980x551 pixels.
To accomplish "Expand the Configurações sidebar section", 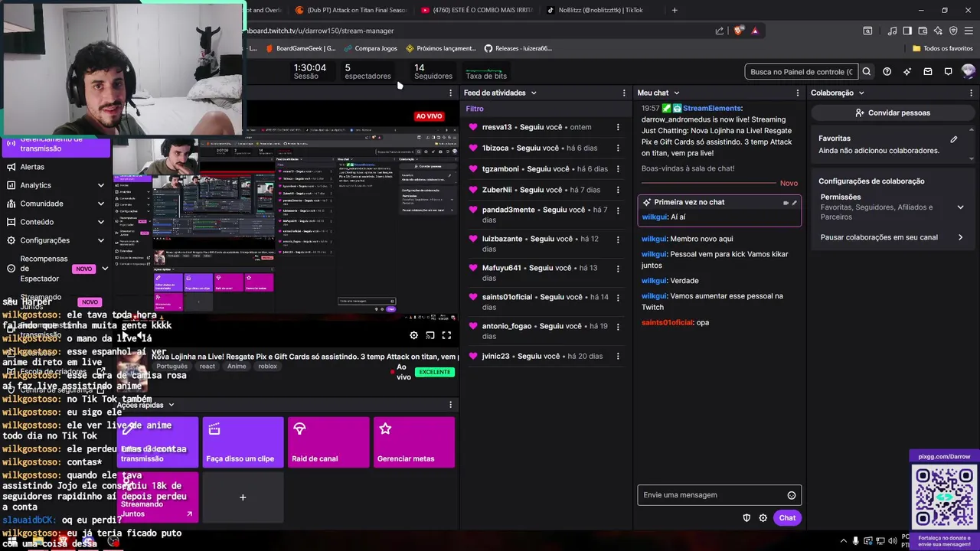I will [100, 240].
